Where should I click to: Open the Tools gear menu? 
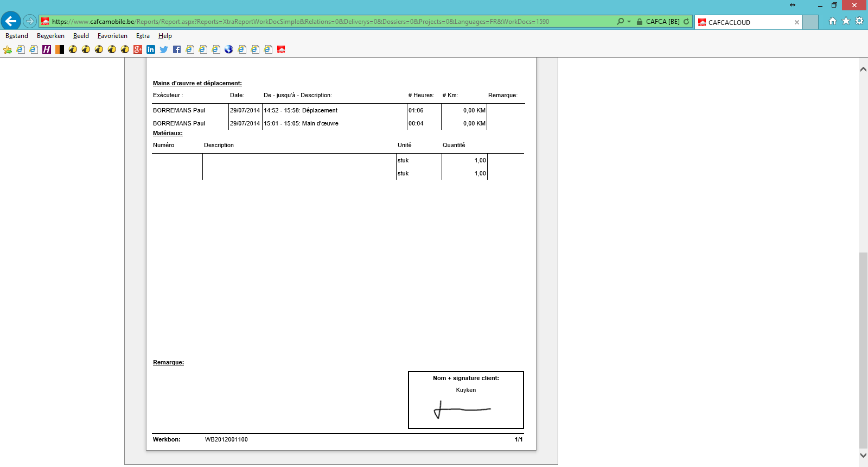coord(859,21)
